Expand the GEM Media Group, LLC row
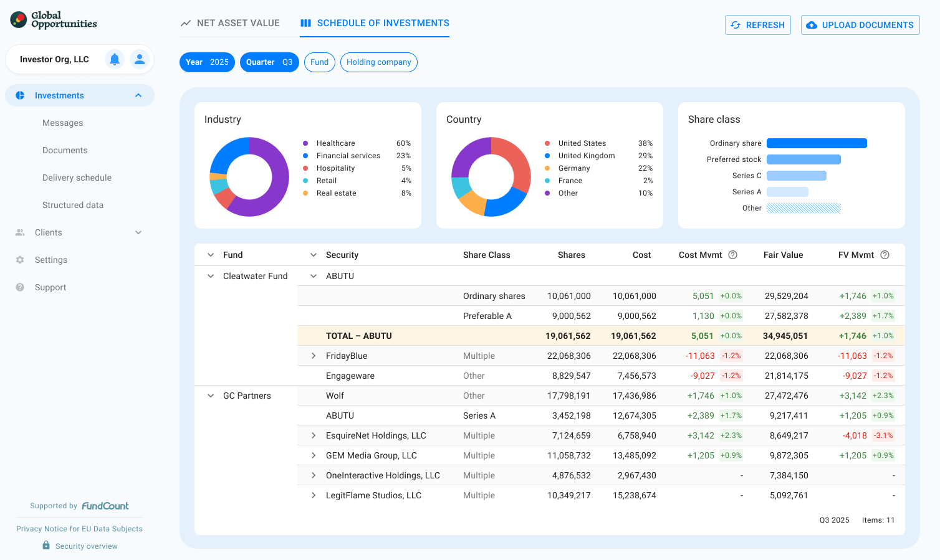The width and height of the screenshot is (940, 560). 314,455
